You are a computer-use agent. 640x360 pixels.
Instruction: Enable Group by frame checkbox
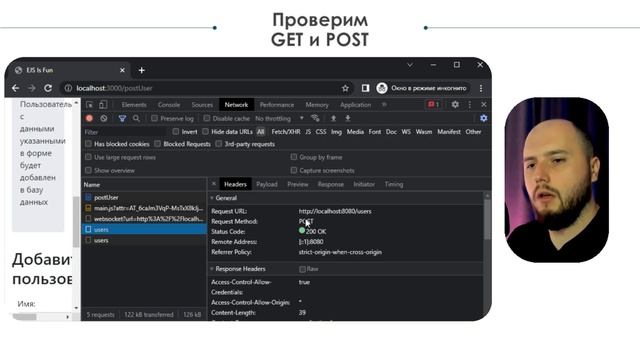294,157
